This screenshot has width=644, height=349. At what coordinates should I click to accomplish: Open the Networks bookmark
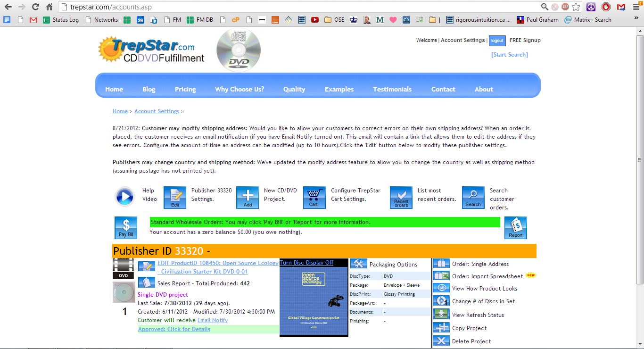[102, 20]
